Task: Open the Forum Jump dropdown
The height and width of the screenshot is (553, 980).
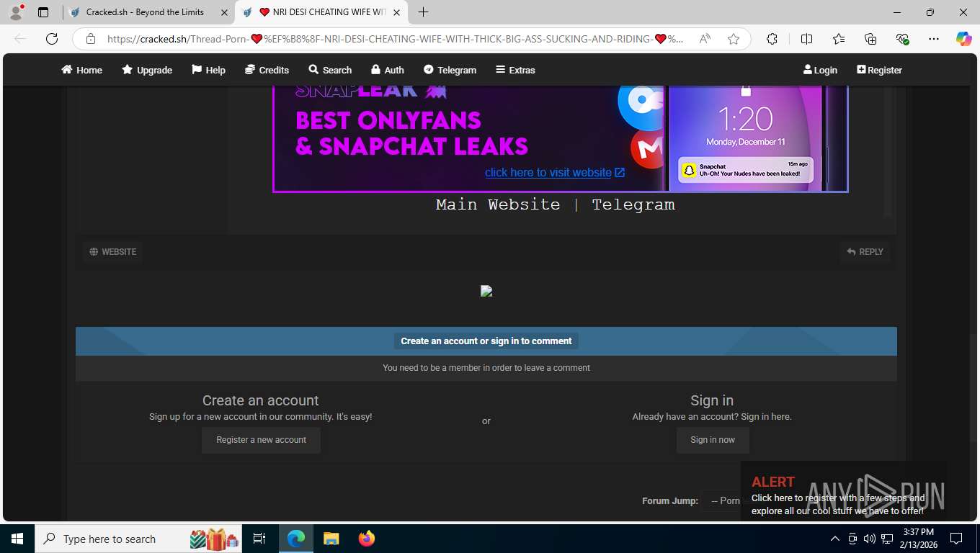Action: click(x=722, y=500)
